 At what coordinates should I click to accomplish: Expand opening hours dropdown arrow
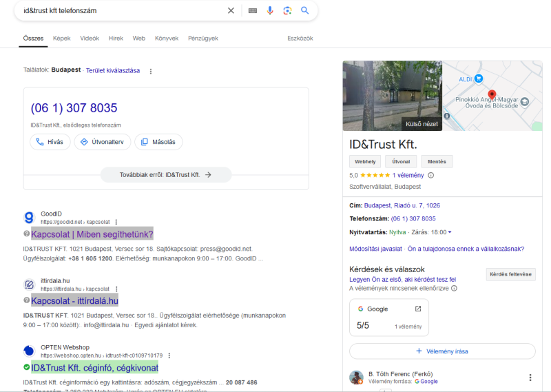pyautogui.click(x=450, y=232)
